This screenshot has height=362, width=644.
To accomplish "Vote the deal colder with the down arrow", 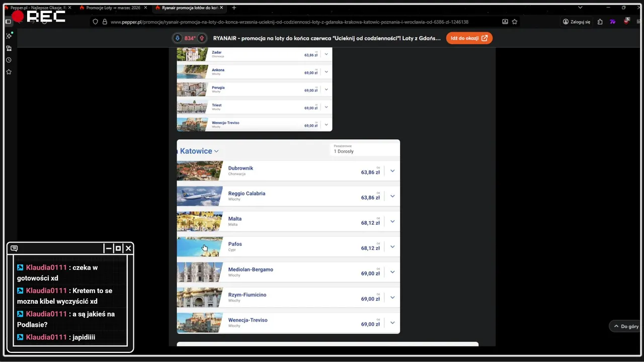I will tap(177, 38).
